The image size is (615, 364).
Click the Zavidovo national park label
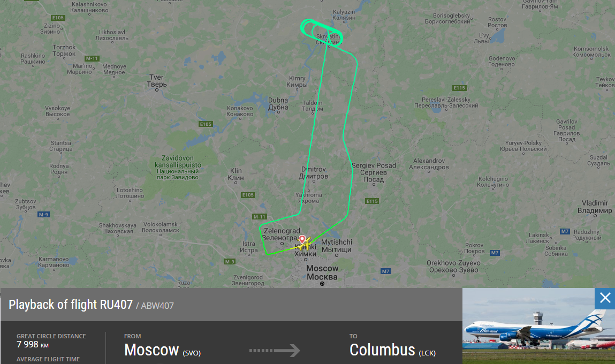click(x=178, y=168)
